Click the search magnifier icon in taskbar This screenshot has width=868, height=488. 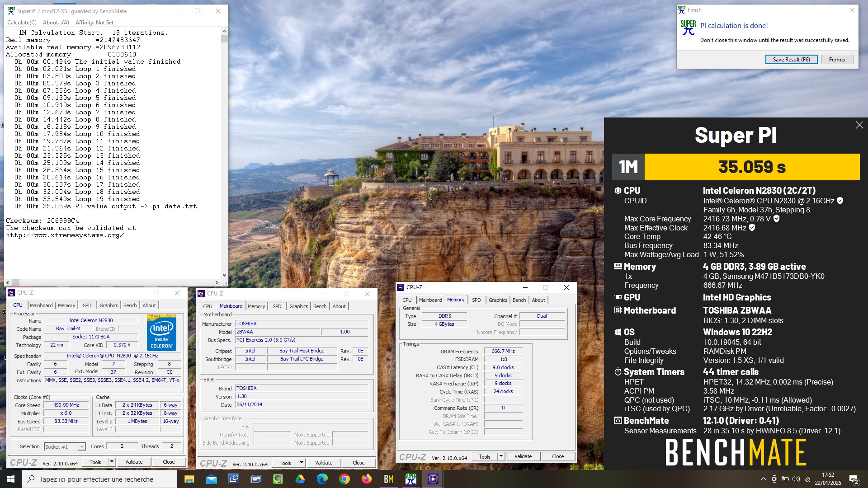click(x=31, y=479)
